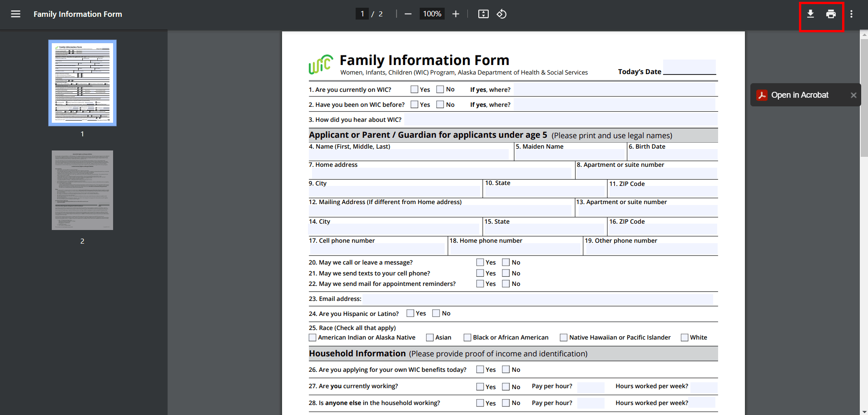Check American Indian or Alaska Native box
The image size is (868, 415).
pyautogui.click(x=312, y=337)
